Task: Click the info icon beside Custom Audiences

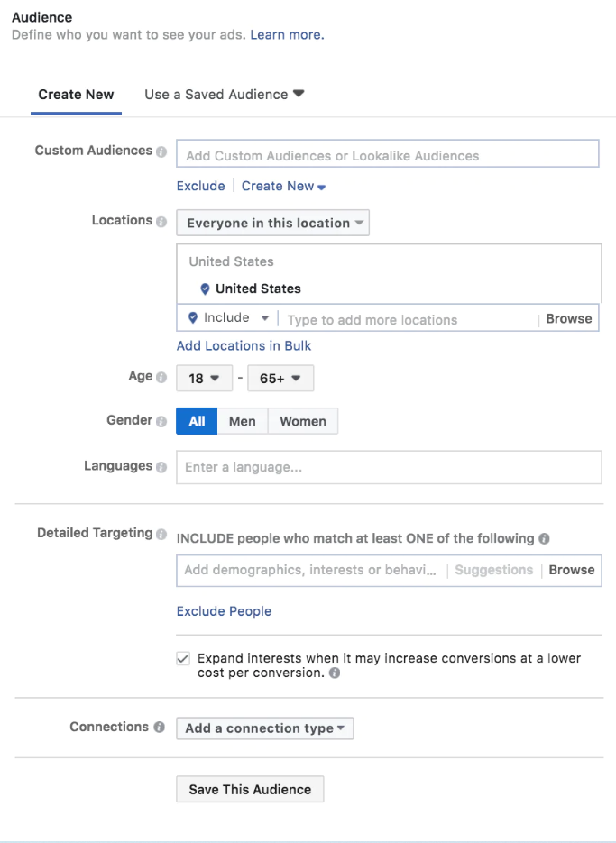Action: click(161, 151)
